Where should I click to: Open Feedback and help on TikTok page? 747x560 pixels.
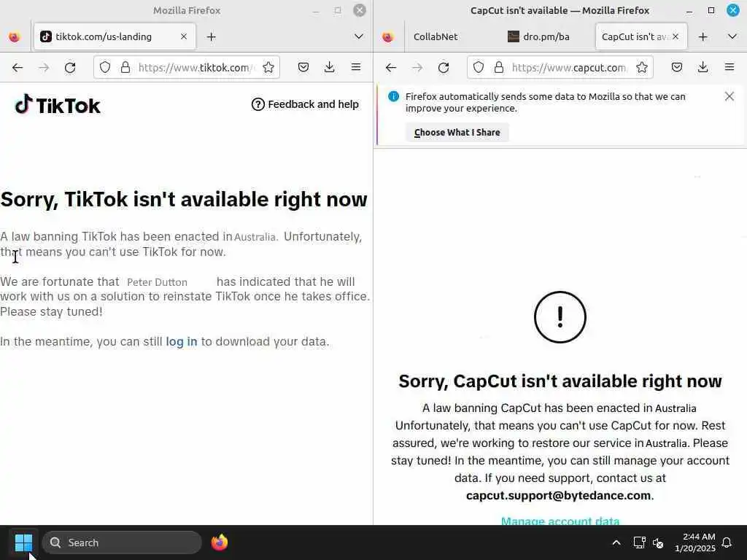point(305,104)
